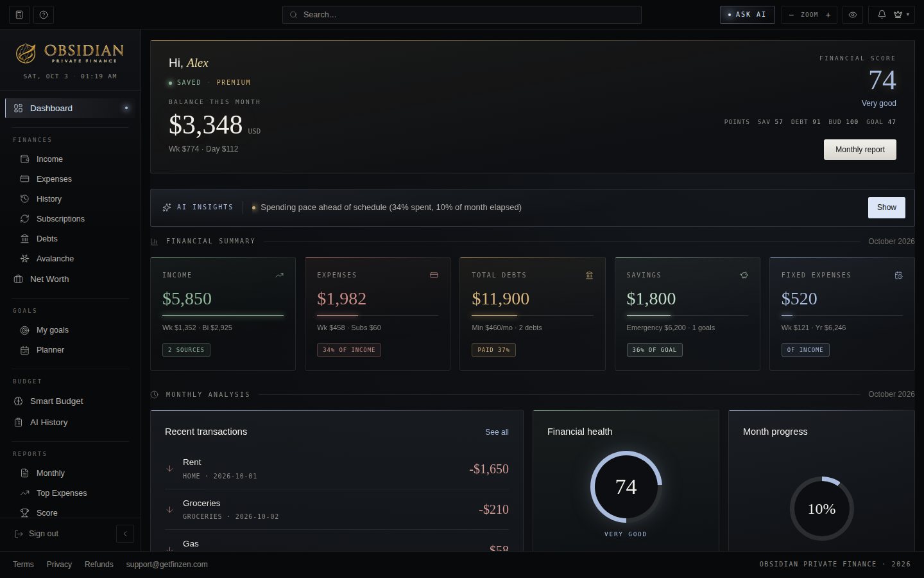Toggle the eye privacy visibility icon
Screen dimensions: 924x578
click(x=853, y=14)
